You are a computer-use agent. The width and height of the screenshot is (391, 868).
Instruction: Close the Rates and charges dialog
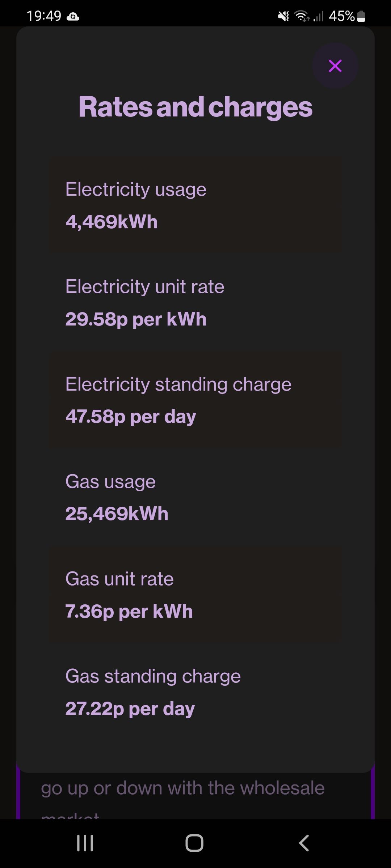[x=335, y=66]
